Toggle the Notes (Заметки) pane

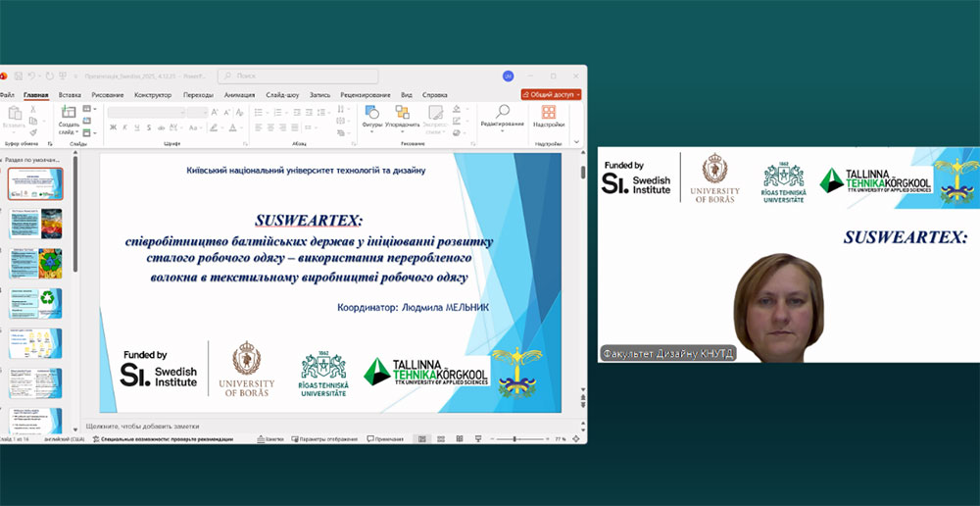pos(269,439)
